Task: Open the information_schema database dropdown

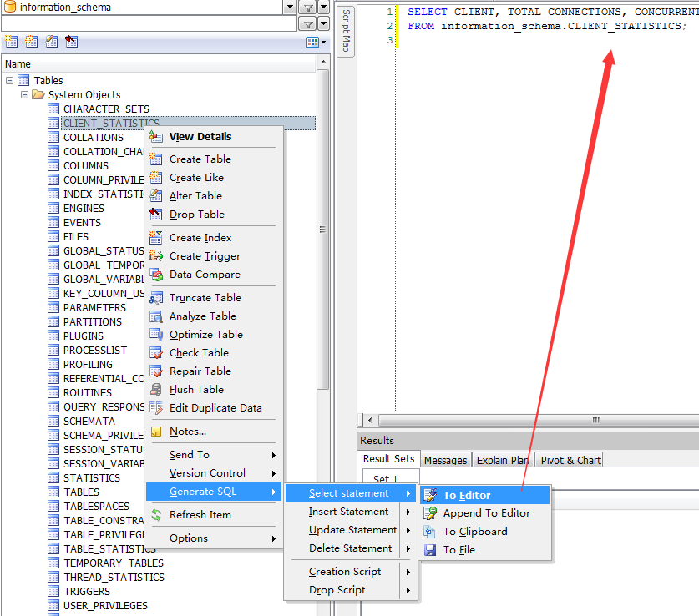Action: pyautogui.click(x=291, y=8)
